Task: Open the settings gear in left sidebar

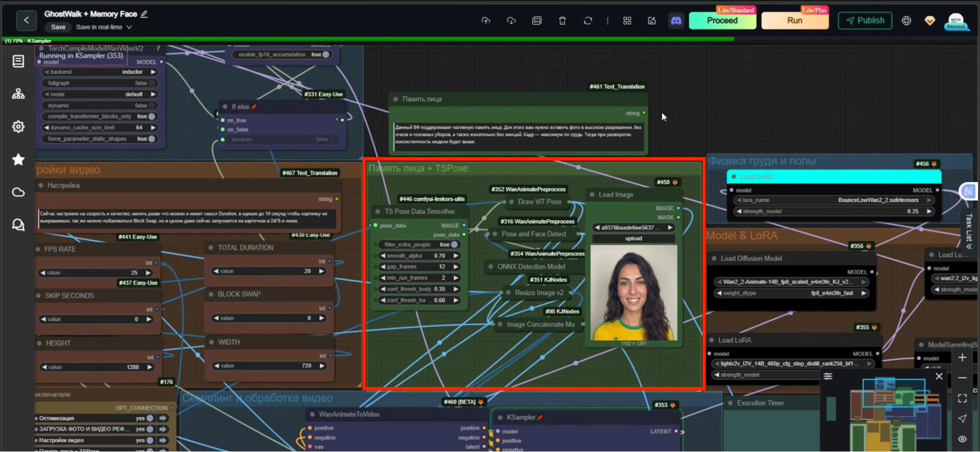Action: pos(18,127)
